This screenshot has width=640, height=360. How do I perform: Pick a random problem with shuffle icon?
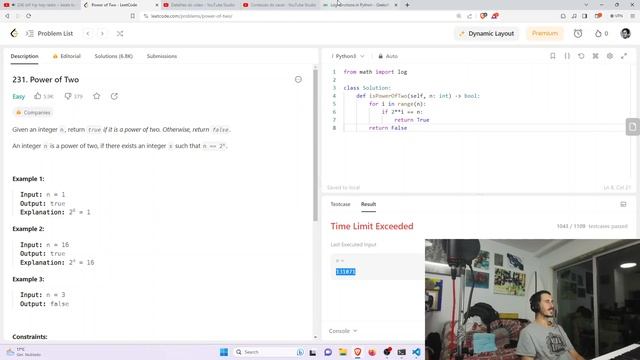point(120,33)
